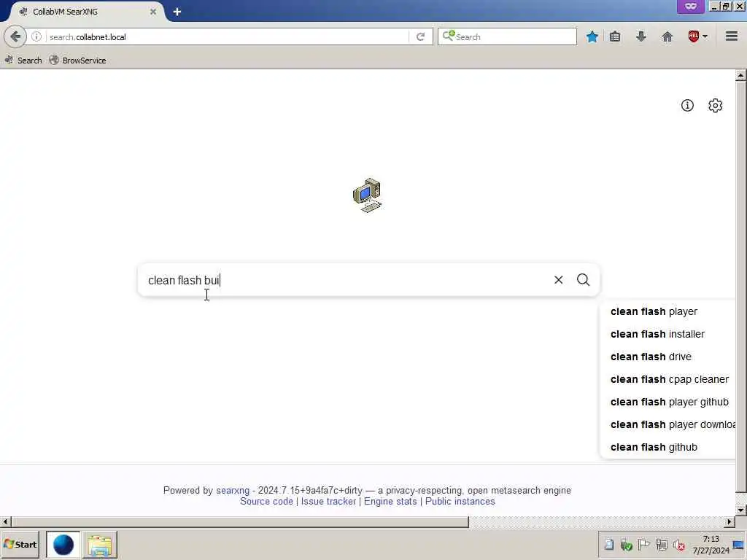Image resolution: width=747 pixels, height=560 pixels.
Task: Open the site information icon in the address bar
Action: [x=36, y=36]
